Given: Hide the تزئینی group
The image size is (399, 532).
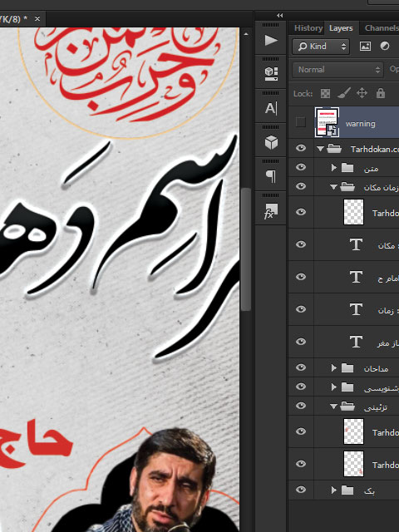Looking at the screenshot, I should coord(301,406).
